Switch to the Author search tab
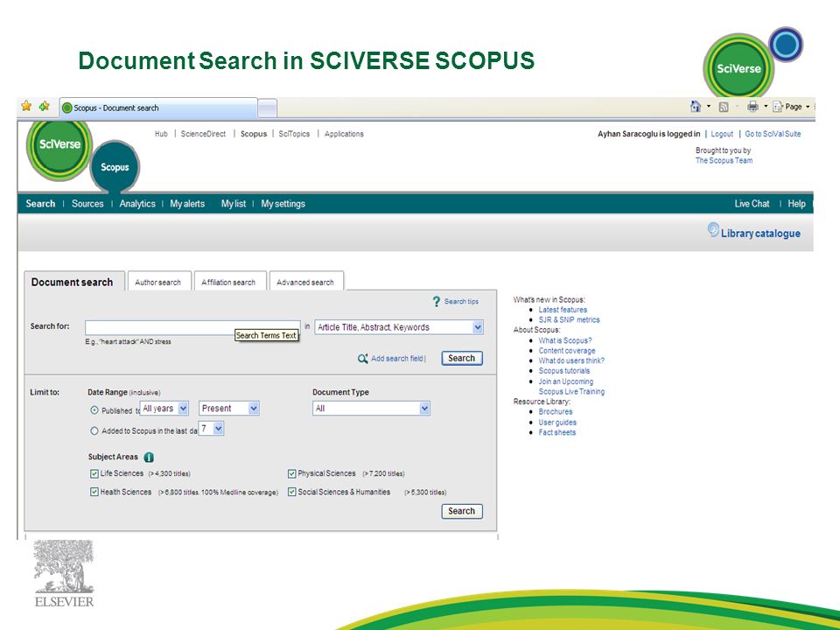This screenshot has width=840, height=630. click(158, 281)
